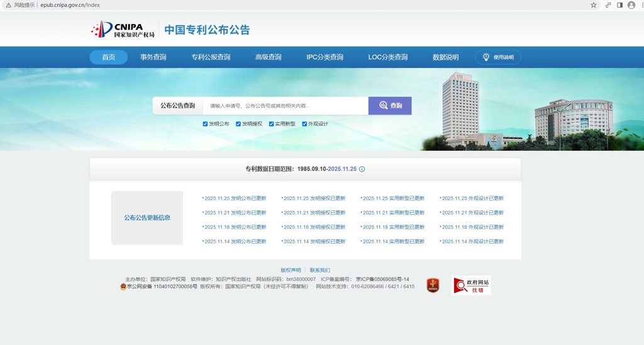Toggle the 发明公布 checkbox

tap(205, 124)
